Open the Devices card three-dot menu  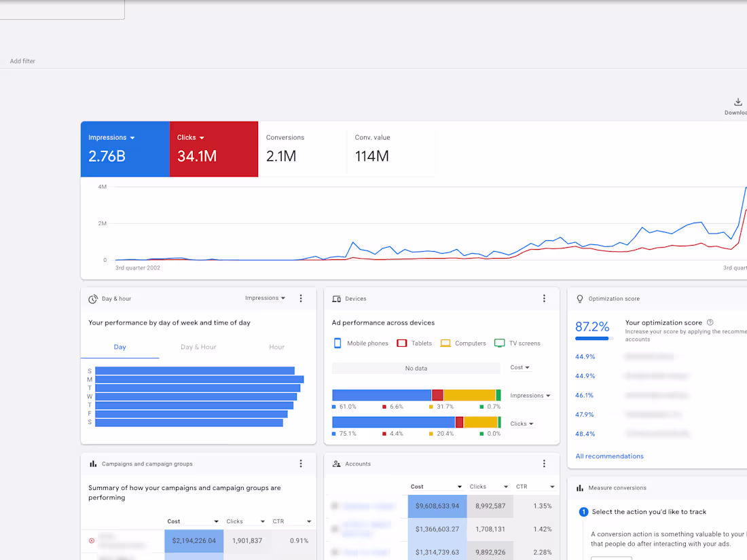tap(544, 298)
